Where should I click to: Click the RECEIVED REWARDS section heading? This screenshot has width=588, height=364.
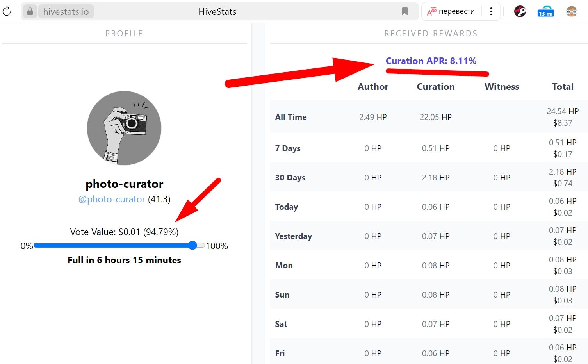[431, 34]
